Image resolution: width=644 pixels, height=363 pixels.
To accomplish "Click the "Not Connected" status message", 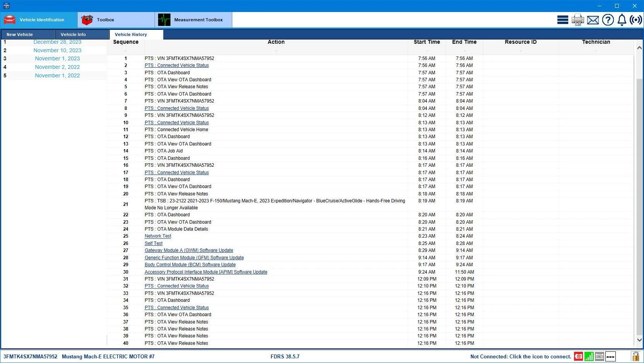I will pos(521,357).
